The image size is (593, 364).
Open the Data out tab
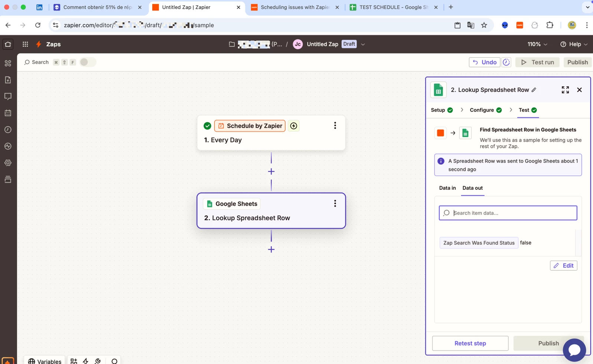pyautogui.click(x=472, y=188)
